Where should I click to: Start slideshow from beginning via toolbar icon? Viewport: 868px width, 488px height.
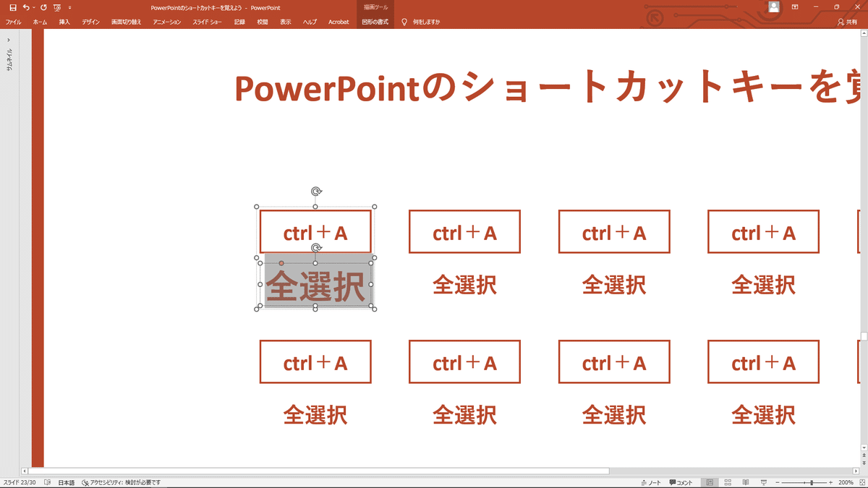click(x=57, y=7)
